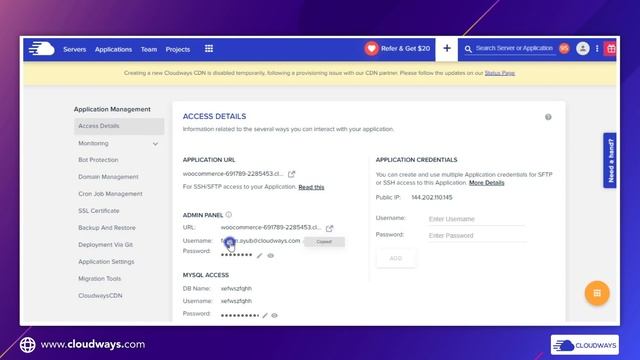Select Access Details in the sidebar
This screenshot has height=360, width=640.
pyautogui.click(x=119, y=126)
